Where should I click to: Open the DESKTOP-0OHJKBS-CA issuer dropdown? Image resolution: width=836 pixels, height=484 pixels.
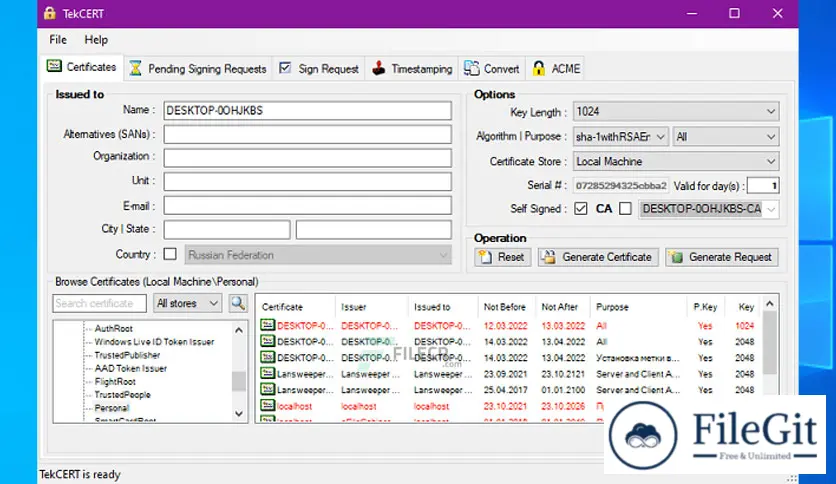pyautogui.click(x=709, y=209)
